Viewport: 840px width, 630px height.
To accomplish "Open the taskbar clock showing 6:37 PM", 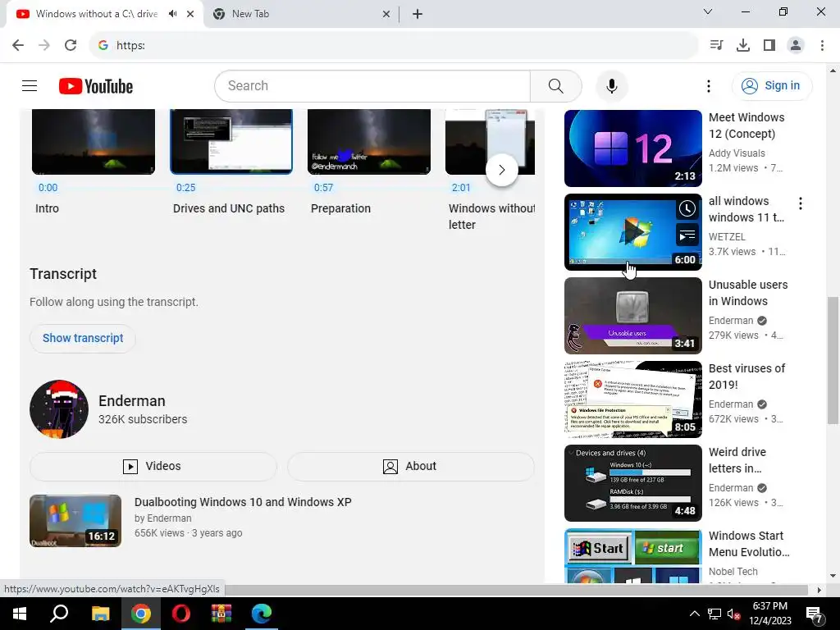I will click(769, 614).
